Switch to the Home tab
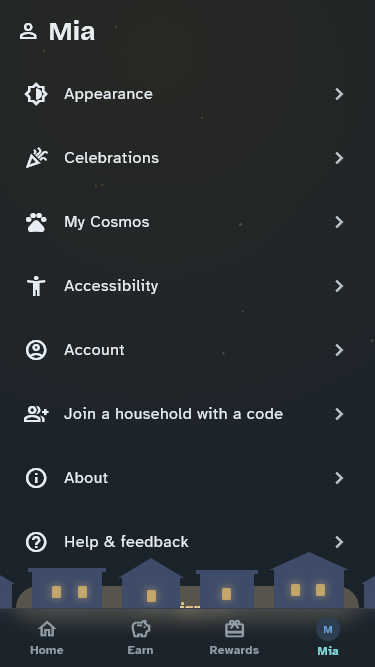The image size is (375, 667). coord(47,637)
